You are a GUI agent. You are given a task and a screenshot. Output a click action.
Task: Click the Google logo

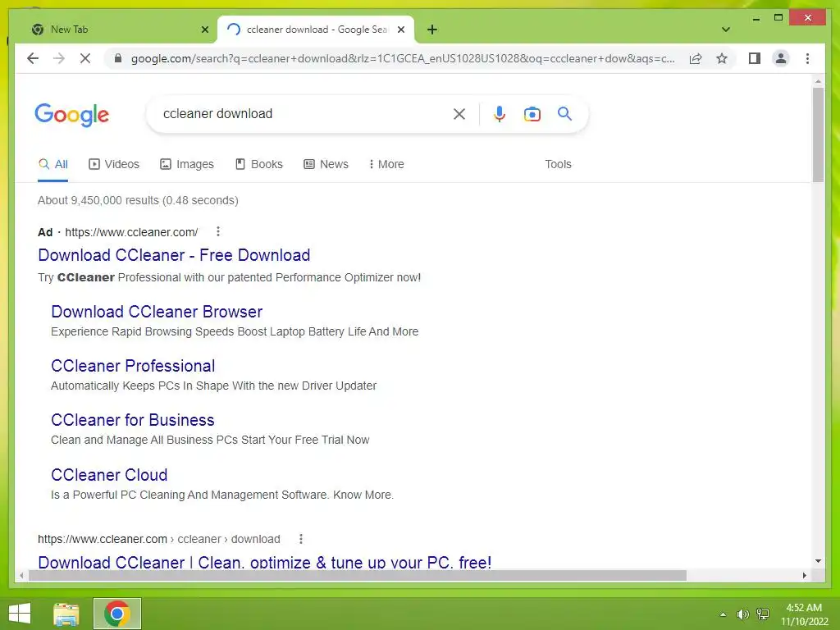72,114
